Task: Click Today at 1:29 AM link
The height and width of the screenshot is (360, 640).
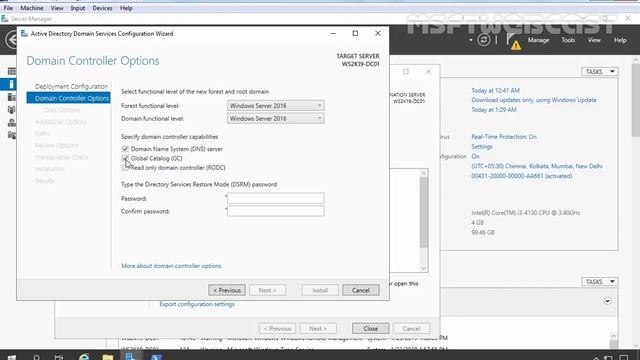Action: pos(494,110)
